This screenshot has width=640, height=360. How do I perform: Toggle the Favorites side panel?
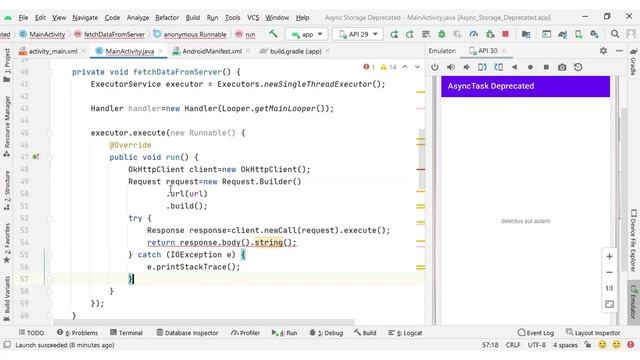pos(7,243)
